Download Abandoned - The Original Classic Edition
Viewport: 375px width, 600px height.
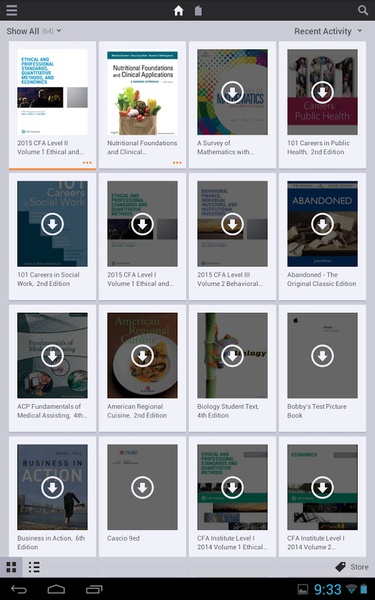click(x=322, y=224)
